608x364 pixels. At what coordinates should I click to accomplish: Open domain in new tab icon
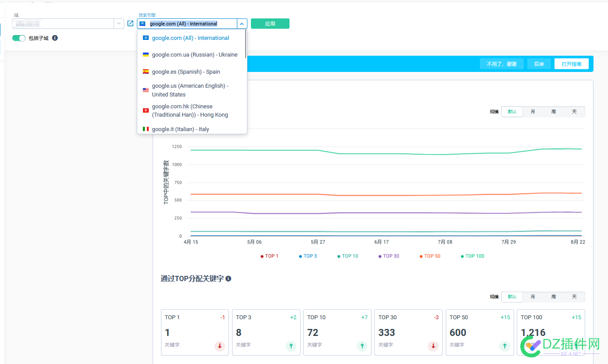pos(130,24)
